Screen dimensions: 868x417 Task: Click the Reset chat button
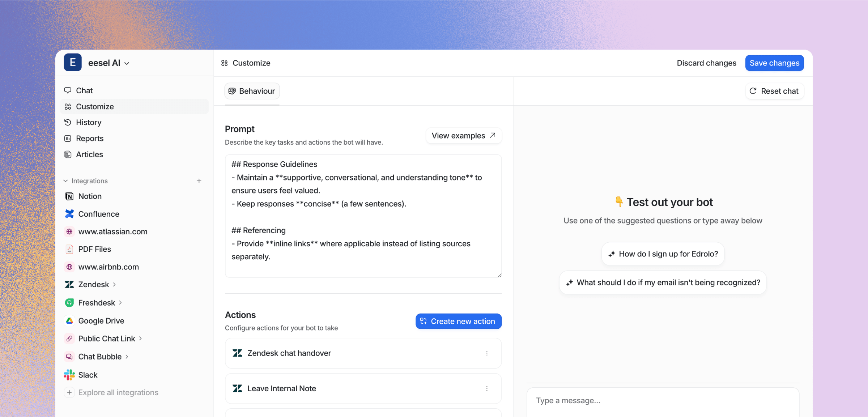[x=774, y=91]
